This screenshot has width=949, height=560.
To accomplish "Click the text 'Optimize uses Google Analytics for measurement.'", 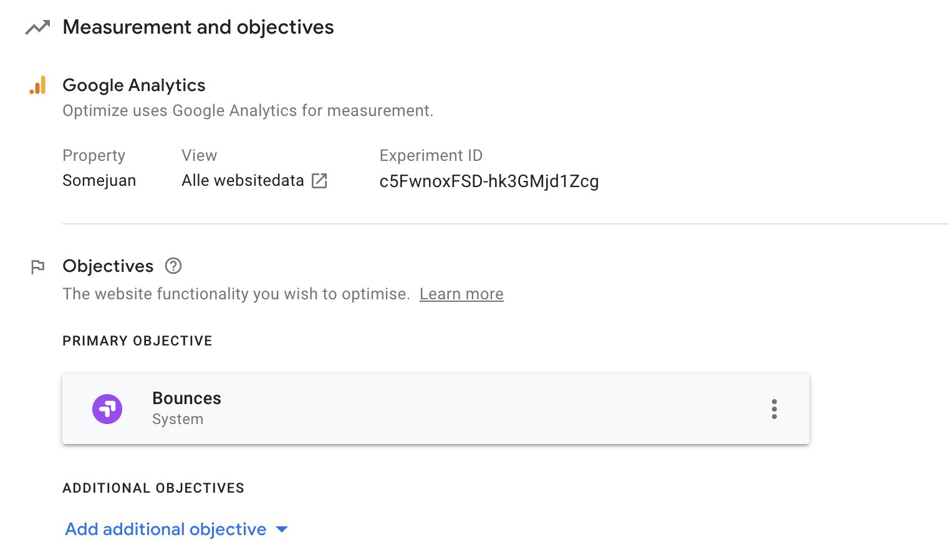I will point(248,111).
